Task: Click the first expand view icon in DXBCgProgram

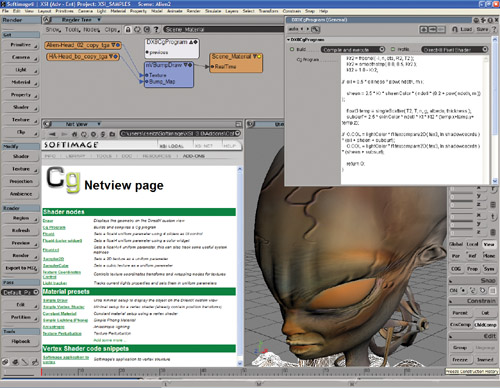Action: [x=424, y=29]
